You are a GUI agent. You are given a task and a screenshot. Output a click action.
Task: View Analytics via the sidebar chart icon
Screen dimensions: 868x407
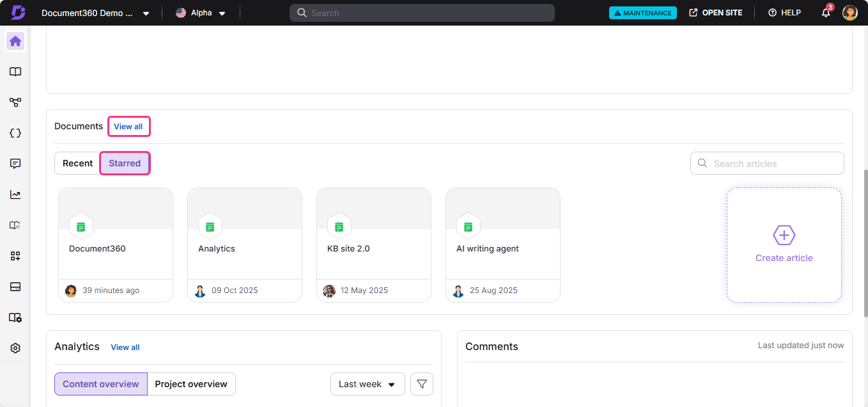[x=15, y=194]
